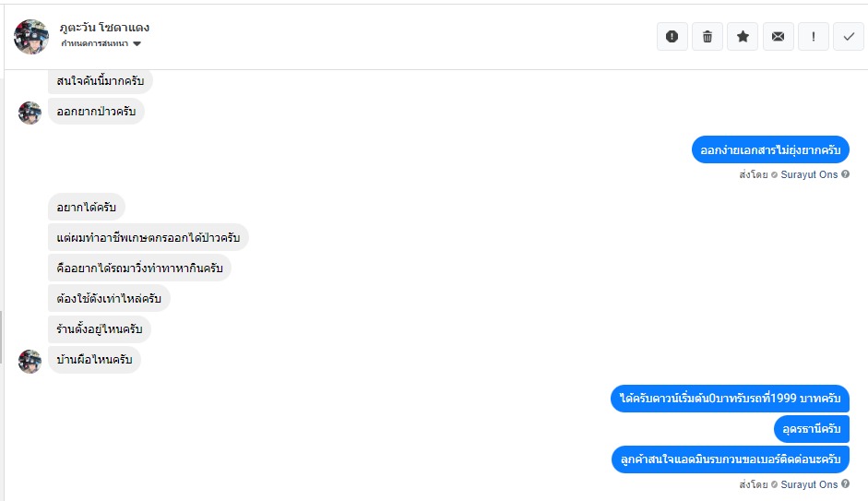
Task: Click the bottom Surayut Ons sender link
Action: [x=809, y=484]
